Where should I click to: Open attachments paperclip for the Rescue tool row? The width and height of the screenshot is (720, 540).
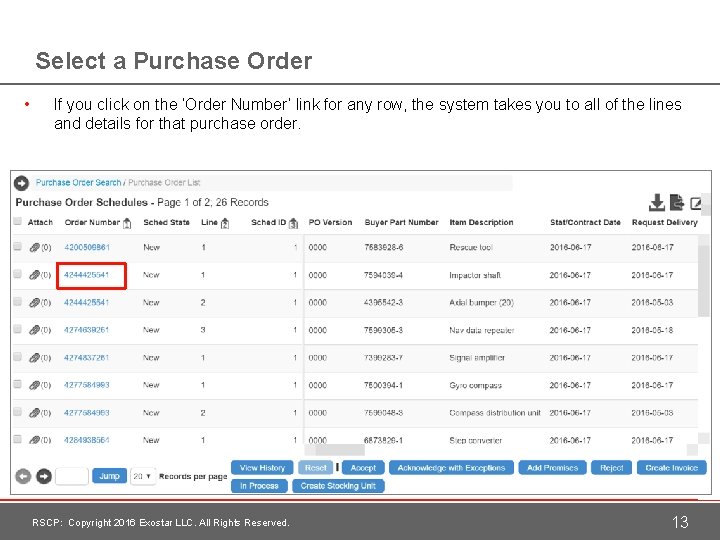(34, 248)
